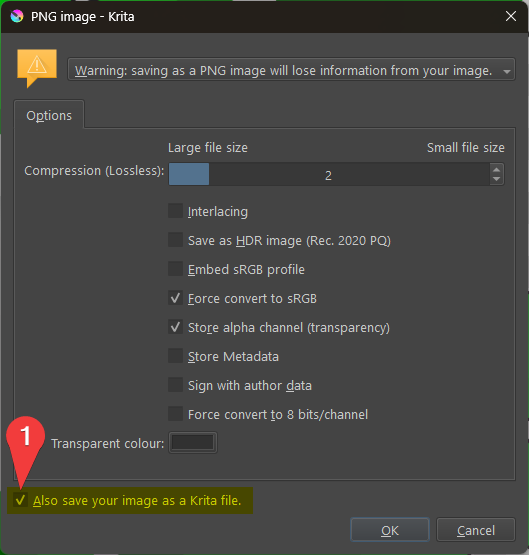Enable Save as HDR image checkbox
Viewport: 529px width, 555px height.
click(x=175, y=240)
